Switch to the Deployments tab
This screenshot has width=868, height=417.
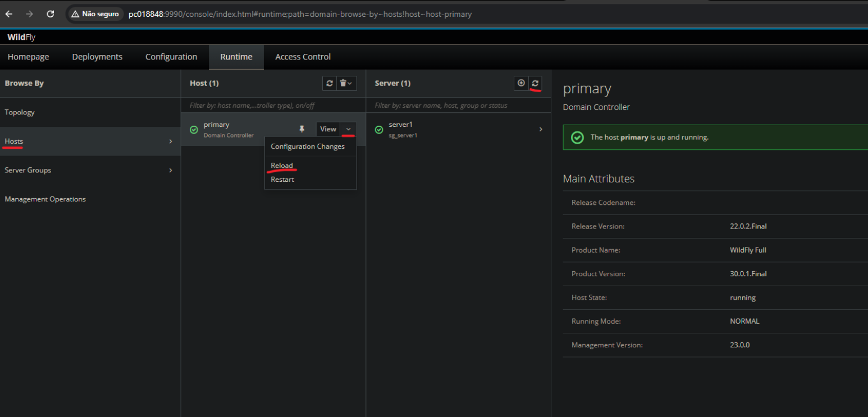pos(97,57)
